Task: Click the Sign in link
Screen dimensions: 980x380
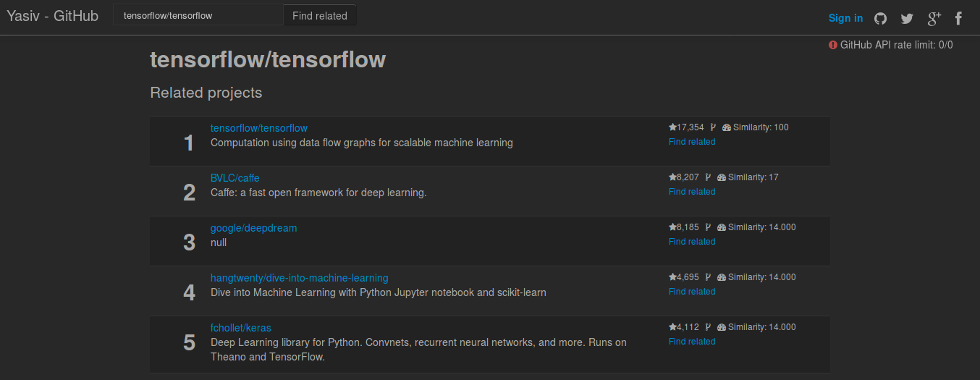Action: coord(845,18)
